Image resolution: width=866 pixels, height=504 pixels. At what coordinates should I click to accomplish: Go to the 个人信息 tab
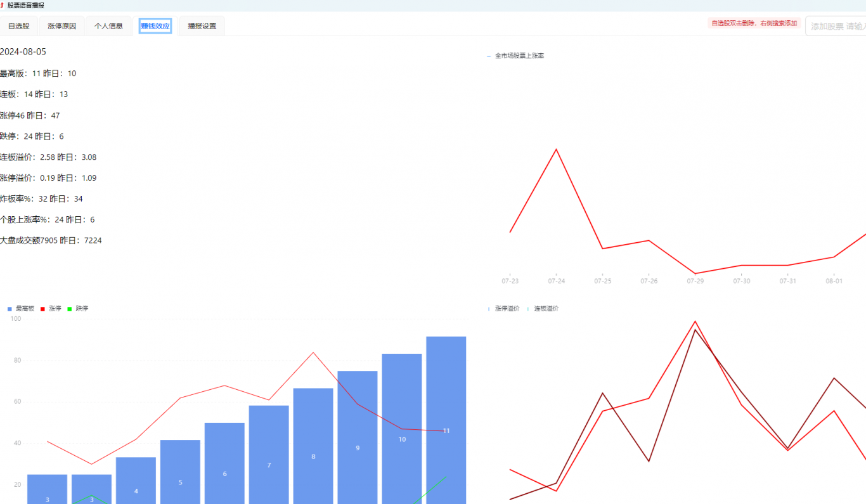tap(108, 26)
